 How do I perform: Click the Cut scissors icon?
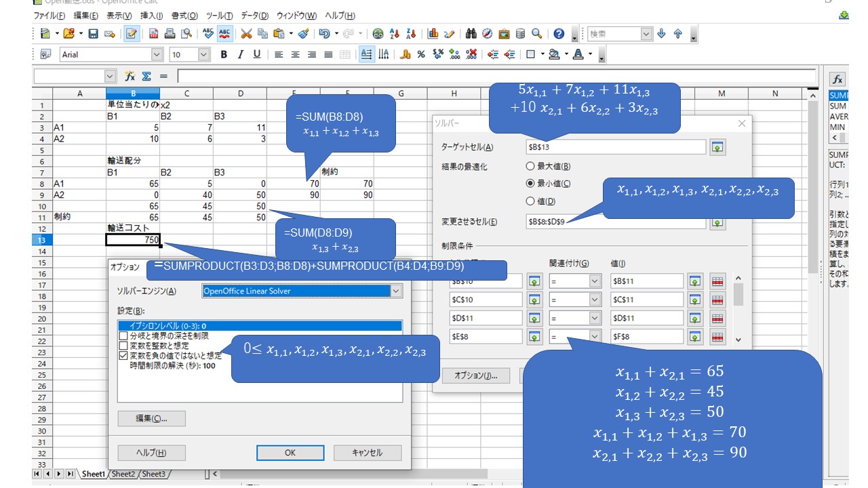[246, 33]
